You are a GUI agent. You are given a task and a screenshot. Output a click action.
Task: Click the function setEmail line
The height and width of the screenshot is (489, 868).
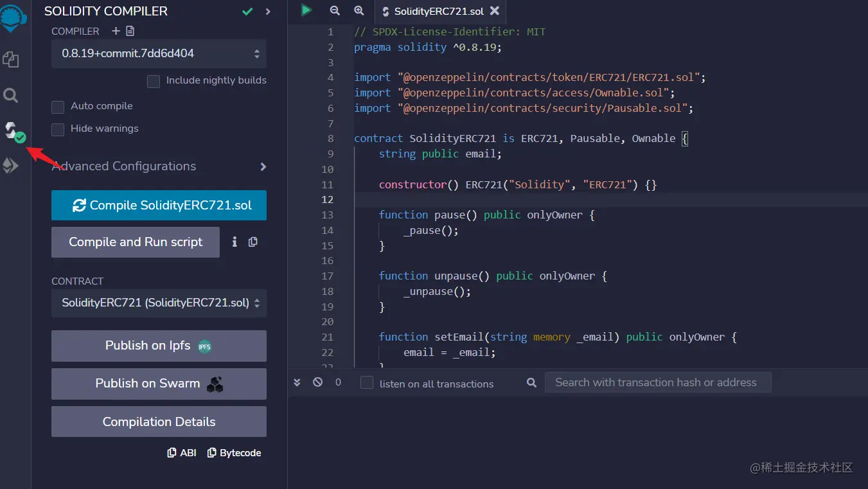pyautogui.click(x=558, y=337)
